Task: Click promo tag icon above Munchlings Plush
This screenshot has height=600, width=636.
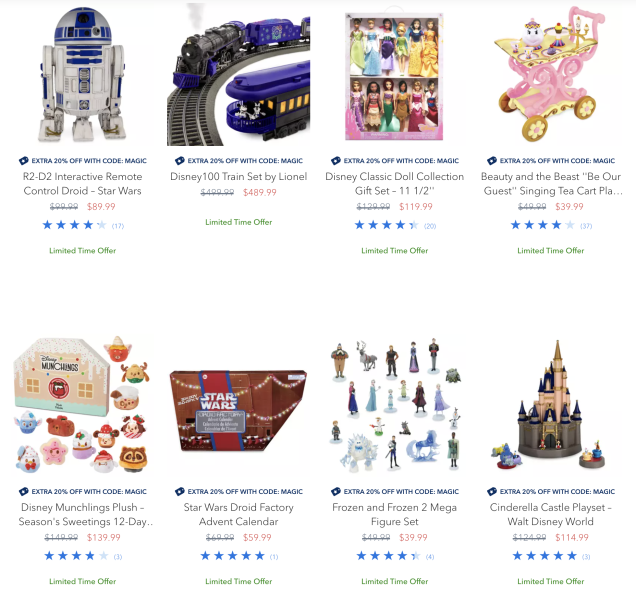Action: click(24, 491)
